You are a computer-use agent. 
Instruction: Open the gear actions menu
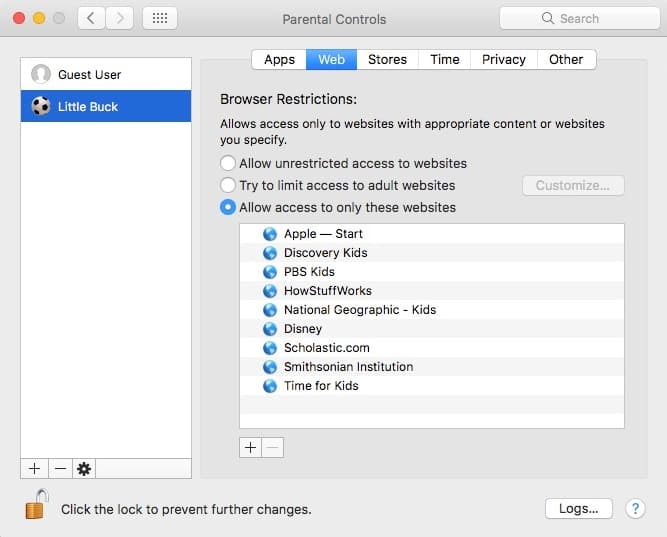pos(84,468)
